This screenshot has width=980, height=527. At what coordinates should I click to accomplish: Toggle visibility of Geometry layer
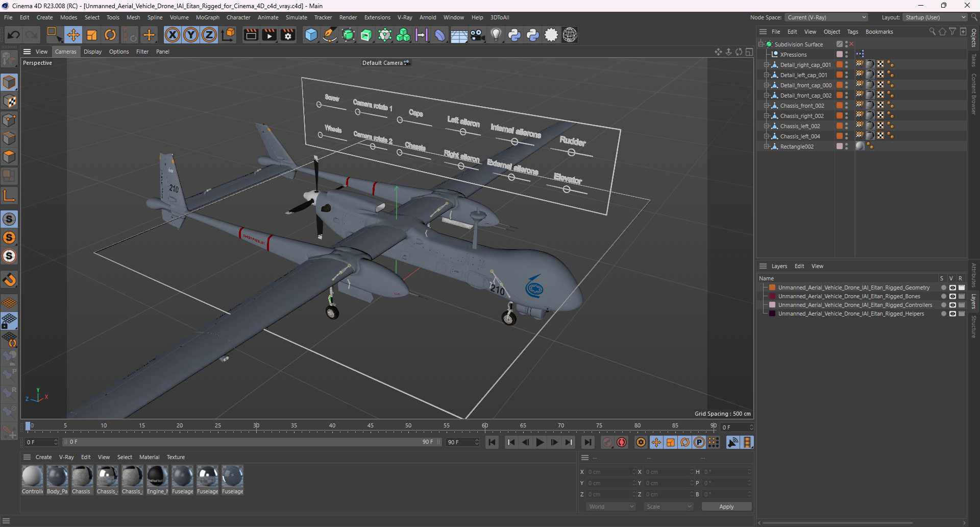pyautogui.click(x=952, y=288)
